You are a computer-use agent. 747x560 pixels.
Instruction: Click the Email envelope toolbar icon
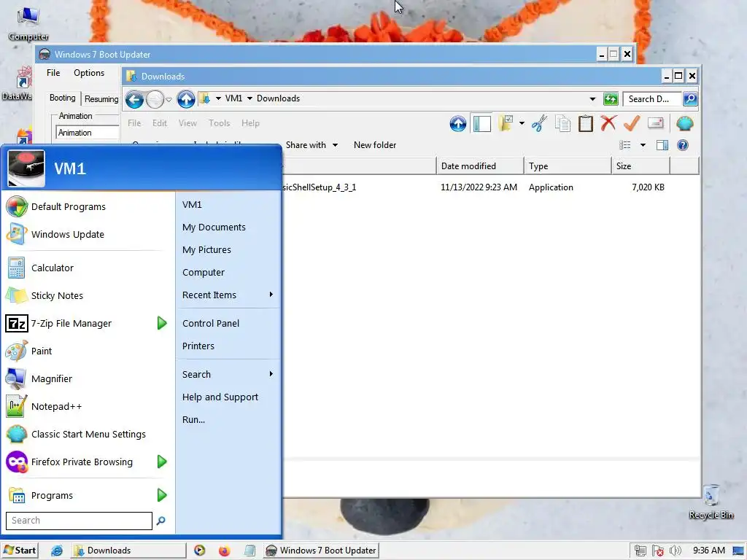pos(656,123)
